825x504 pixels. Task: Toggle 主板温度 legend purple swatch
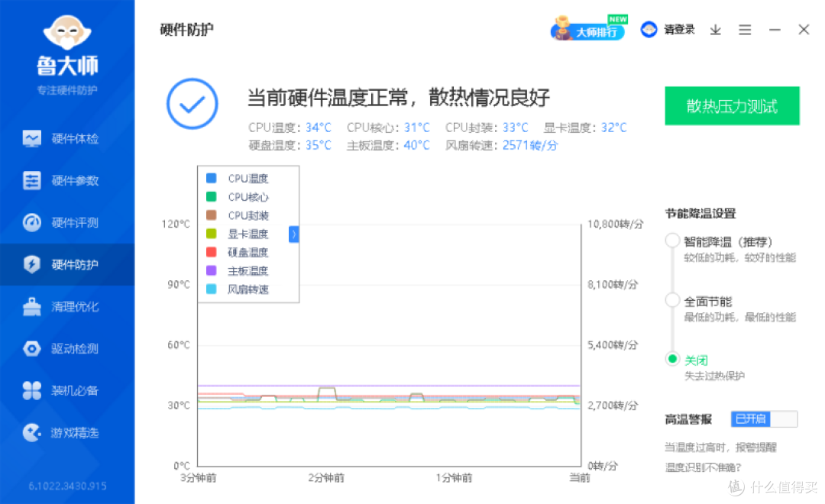pos(212,270)
